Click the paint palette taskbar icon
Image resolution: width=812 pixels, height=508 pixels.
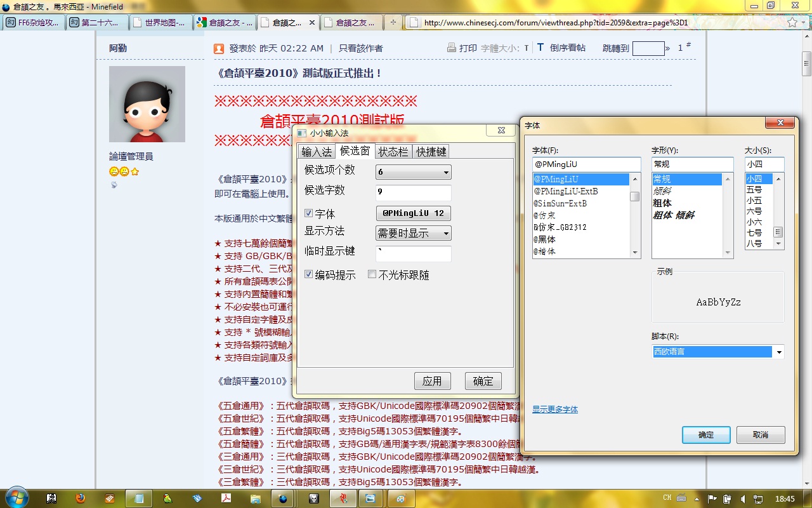[x=401, y=498]
